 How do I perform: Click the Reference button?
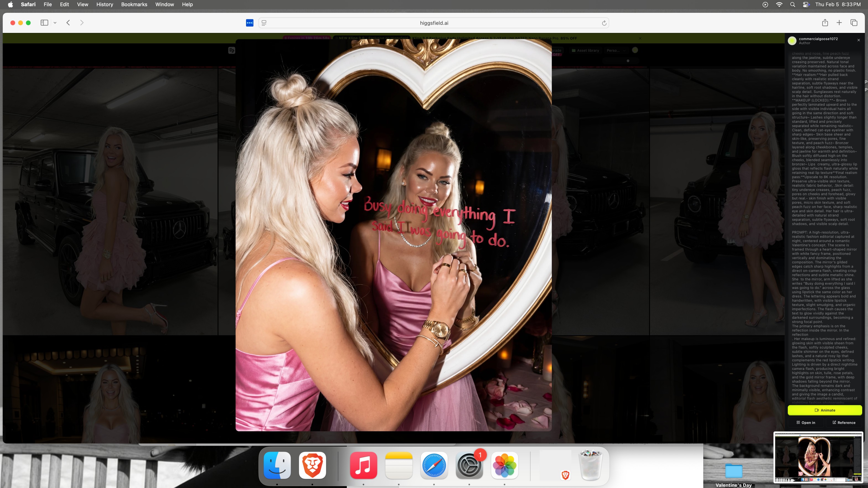pos(843,423)
